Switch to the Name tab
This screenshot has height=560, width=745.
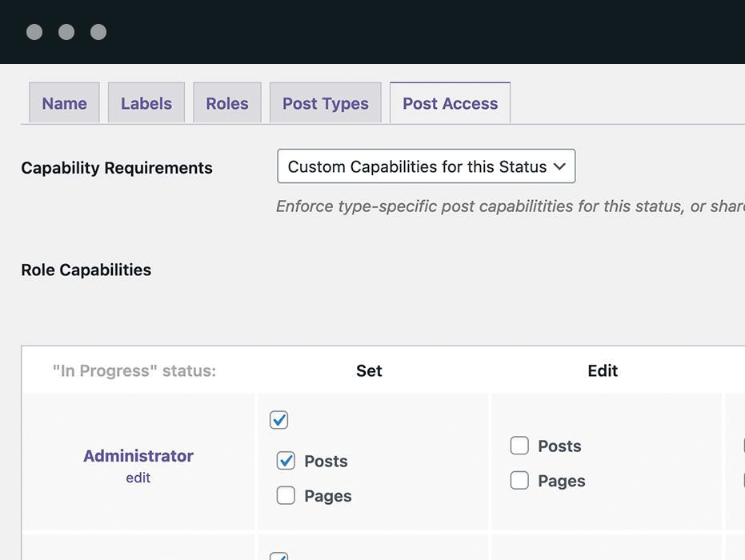[64, 102]
